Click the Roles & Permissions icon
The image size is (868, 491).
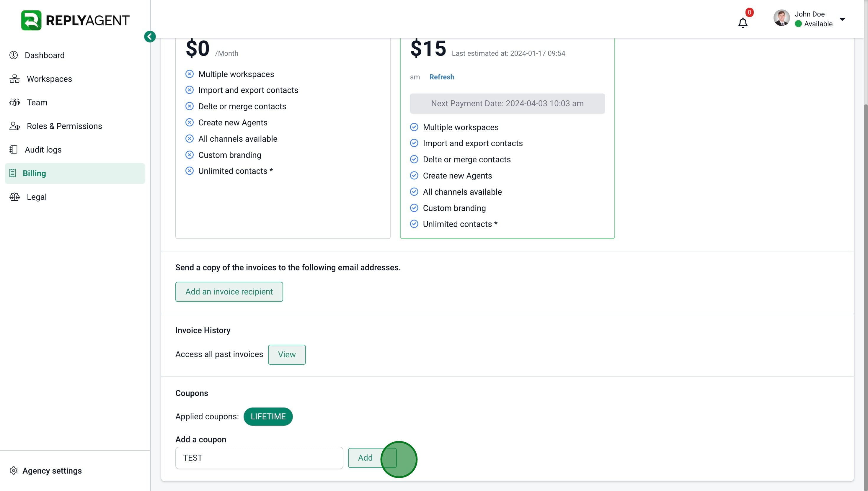14,126
